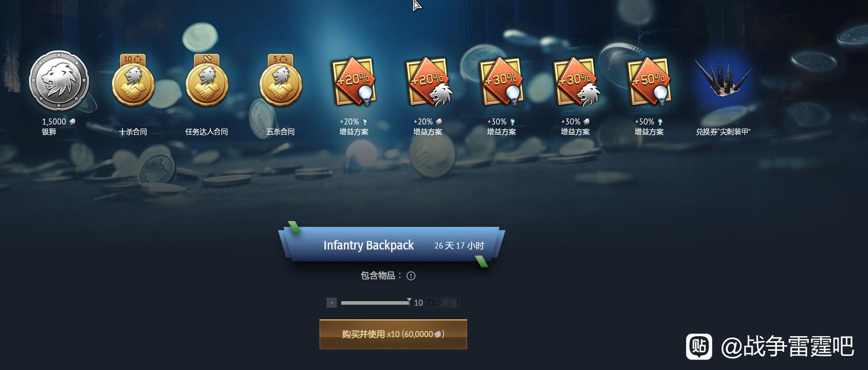Select the 尖刺装甲 spiked armor coupon icon
This screenshot has height=370, width=868.
tap(723, 78)
